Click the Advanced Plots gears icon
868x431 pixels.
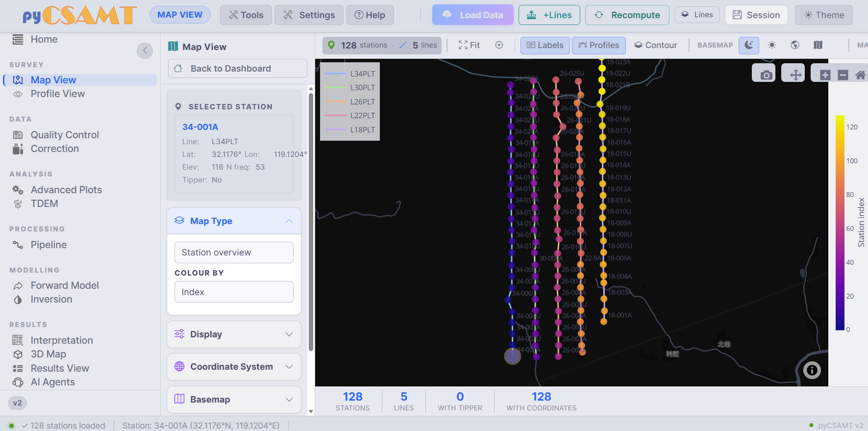(x=18, y=190)
